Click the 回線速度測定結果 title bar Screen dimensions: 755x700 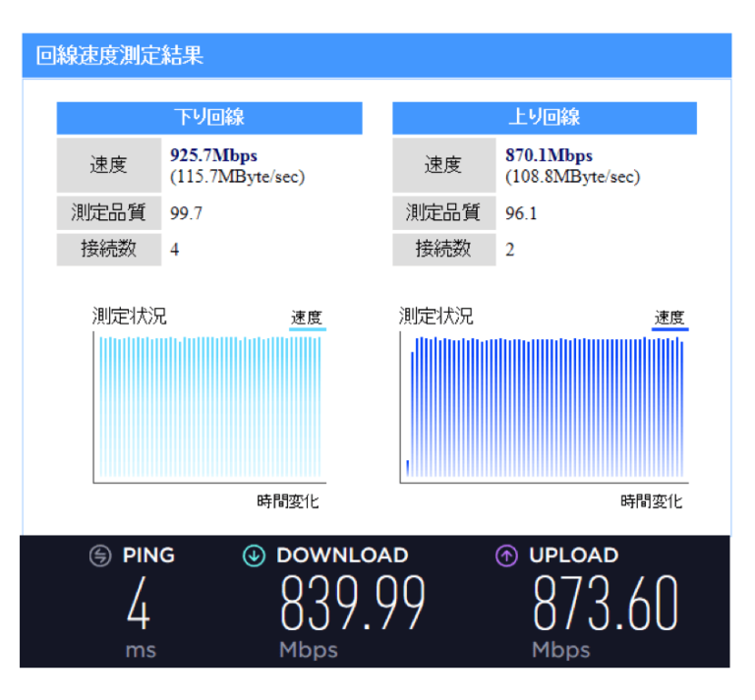click(377, 55)
